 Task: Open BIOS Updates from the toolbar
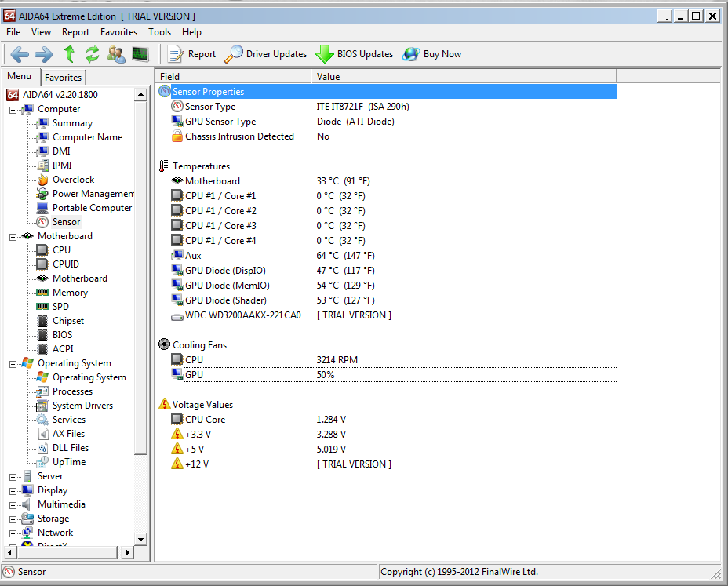pyautogui.click(x=355, y=54)
